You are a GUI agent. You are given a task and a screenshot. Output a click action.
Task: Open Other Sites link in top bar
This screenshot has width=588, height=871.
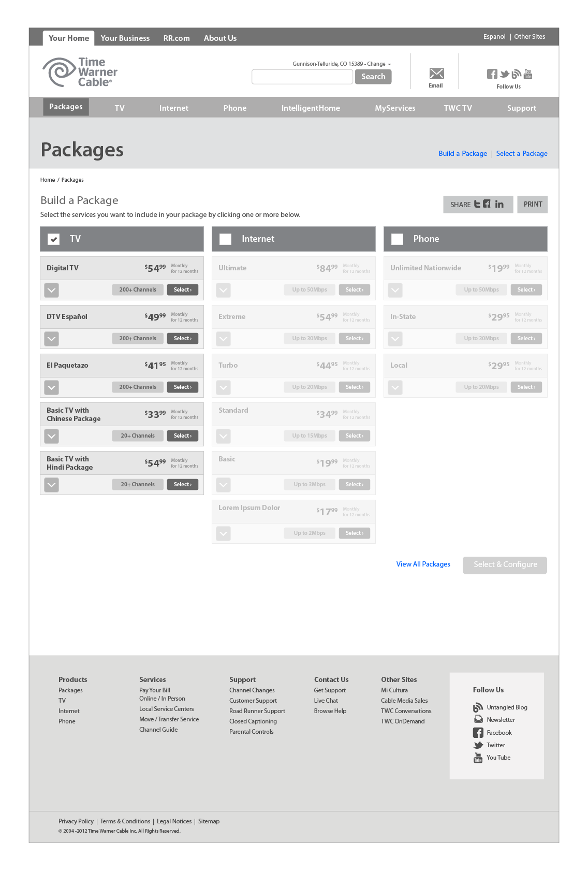click(x=530, y=37)
